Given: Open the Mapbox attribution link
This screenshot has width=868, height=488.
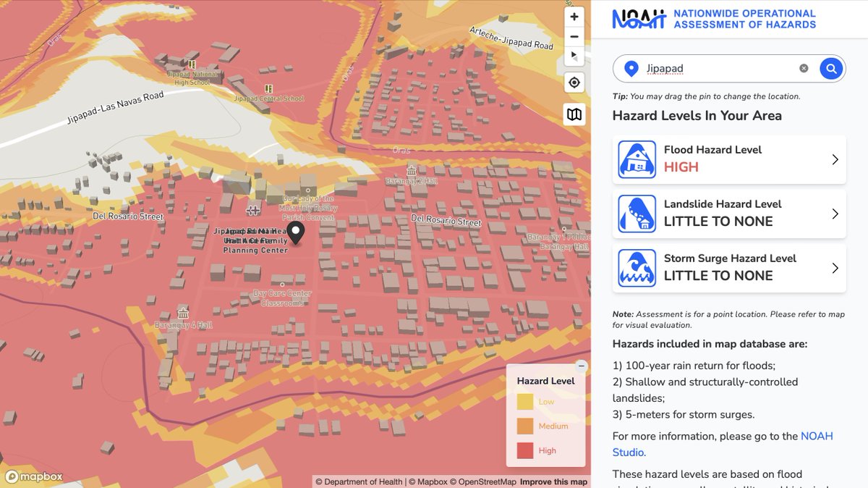Looking at the screenshot, I should (427, 482).
